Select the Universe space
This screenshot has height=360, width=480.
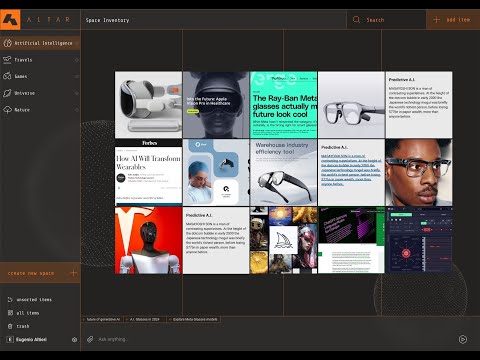[40, 93]
